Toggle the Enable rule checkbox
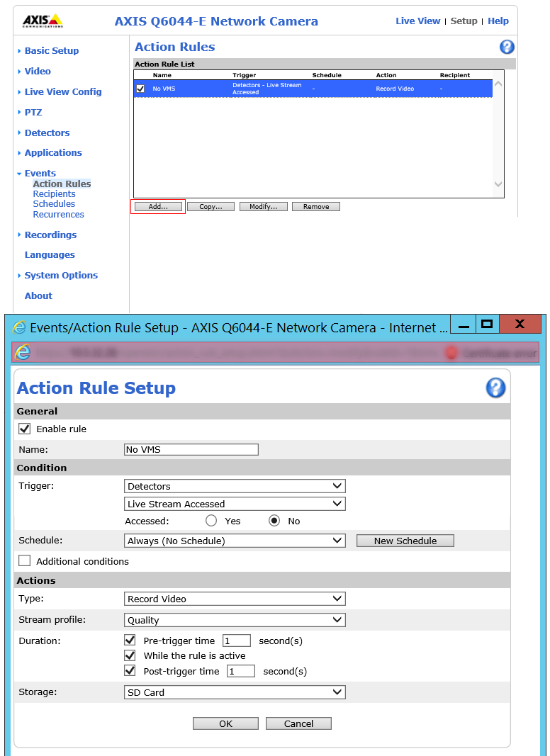This screenshot has width=550, height=756. [x=25, y=429]
